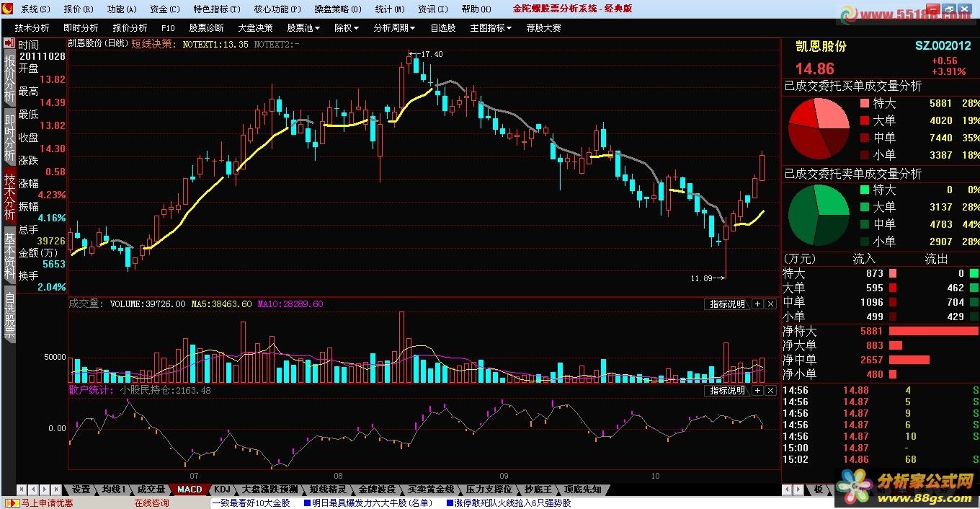The width and height of the screenshot is (980, 509).
Task: Open the 资讯(I) menu
Action: [433, 9]
